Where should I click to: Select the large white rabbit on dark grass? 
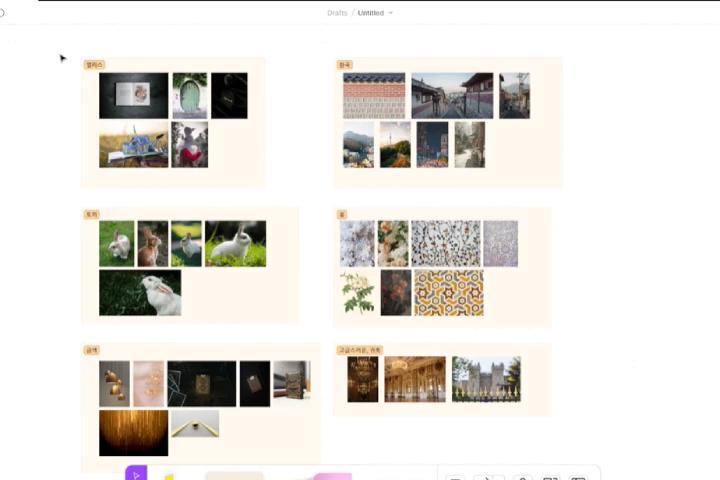pos(140,292)
